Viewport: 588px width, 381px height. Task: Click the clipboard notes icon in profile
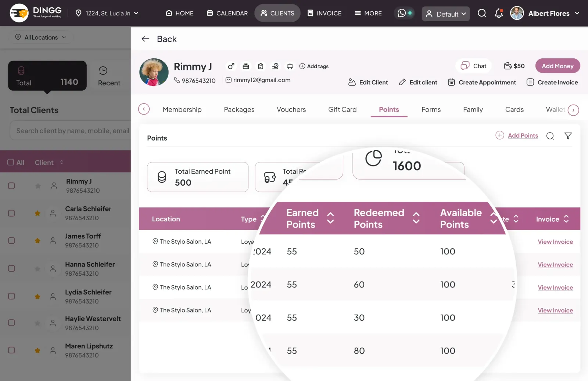tap(261, 66)
